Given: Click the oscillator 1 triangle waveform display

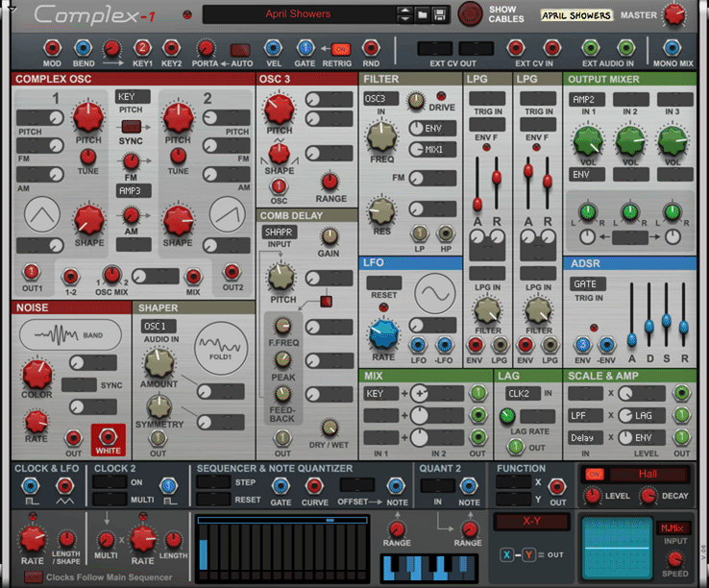Looking at the screenshot, I should 42,219.
